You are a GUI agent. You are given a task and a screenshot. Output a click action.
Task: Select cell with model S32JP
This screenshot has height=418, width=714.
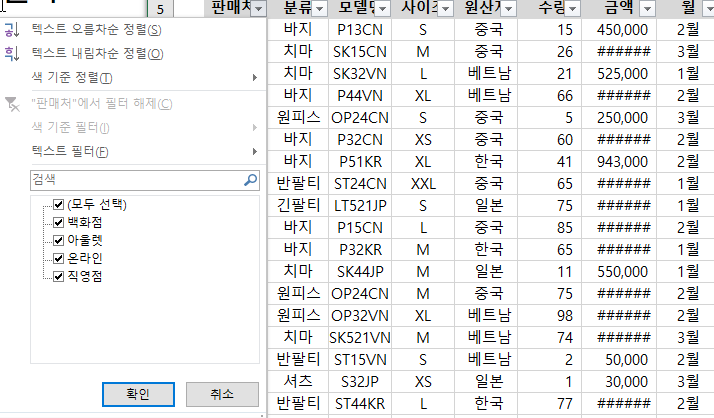point(360,382)
